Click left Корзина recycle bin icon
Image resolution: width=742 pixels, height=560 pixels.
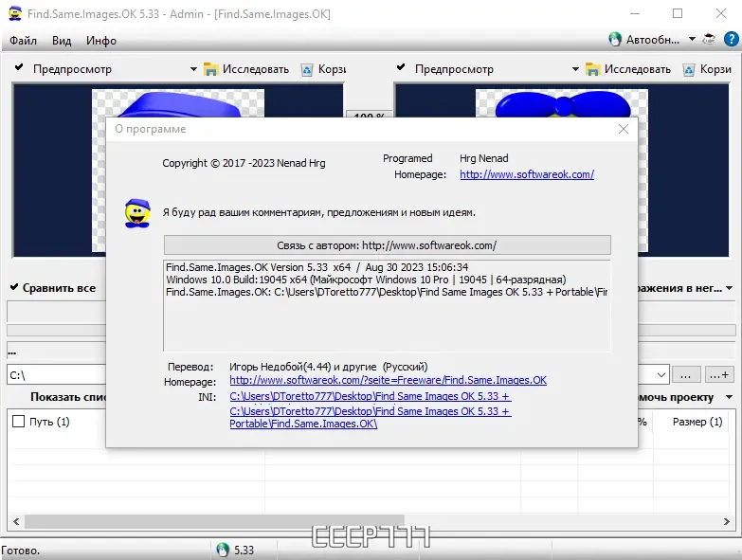pyautogui.click(x=307, y=70)
